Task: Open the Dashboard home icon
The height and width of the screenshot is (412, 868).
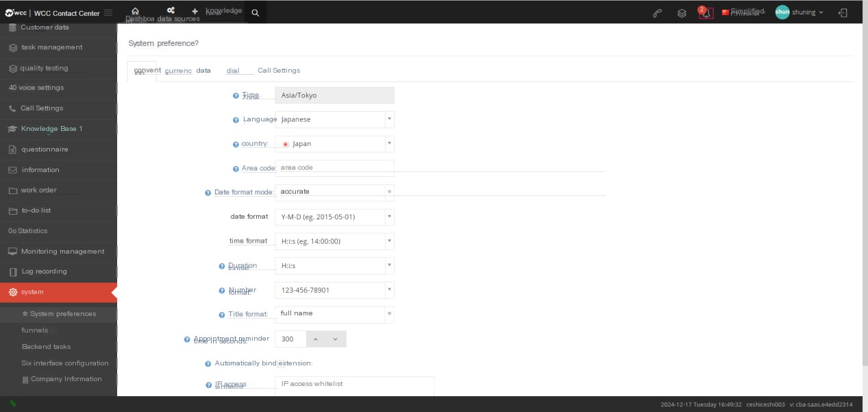Action: pos(135,11)
